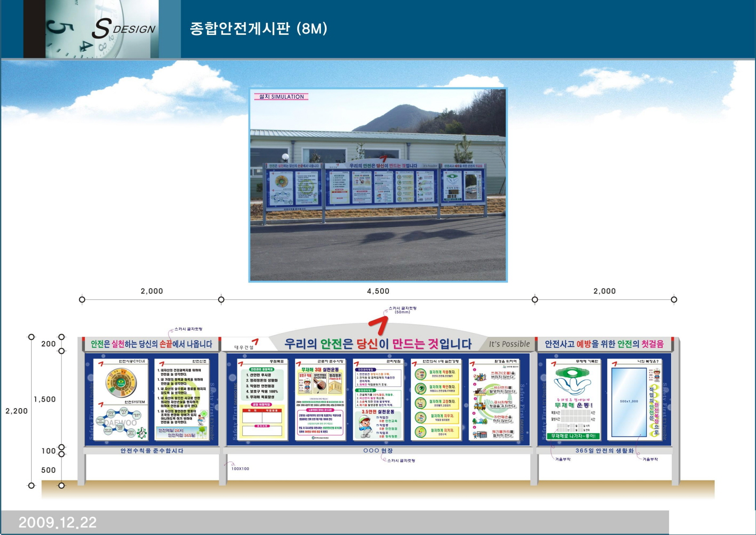Click the large red Daewoo checkmark emblem
756x535 pixels.
point(378,327)
